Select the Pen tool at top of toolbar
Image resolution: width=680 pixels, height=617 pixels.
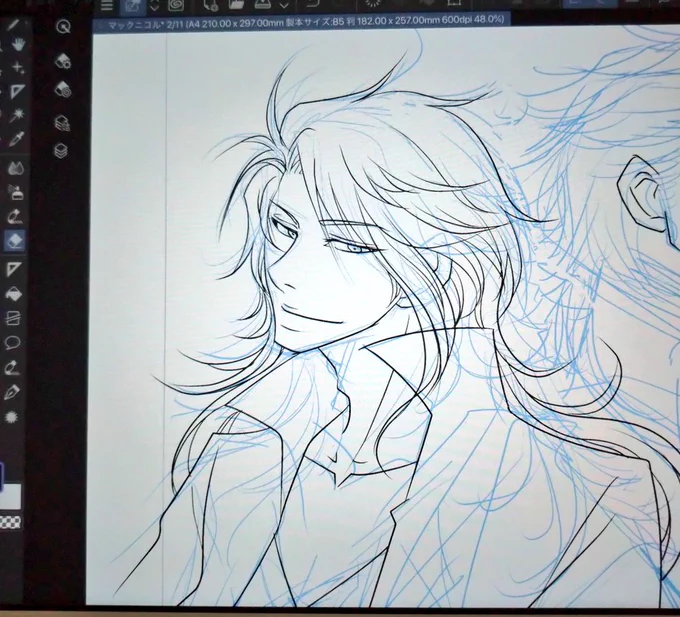click(14, 24)
